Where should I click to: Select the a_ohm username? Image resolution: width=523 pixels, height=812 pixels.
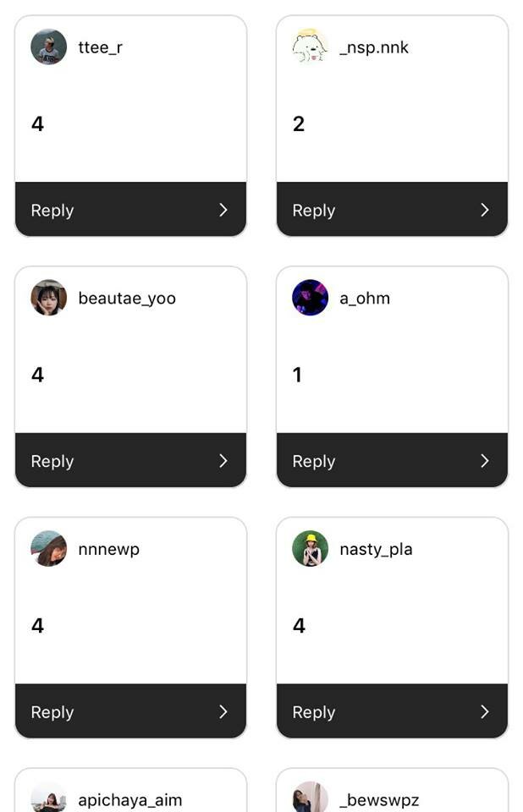[x=365, y=299]
